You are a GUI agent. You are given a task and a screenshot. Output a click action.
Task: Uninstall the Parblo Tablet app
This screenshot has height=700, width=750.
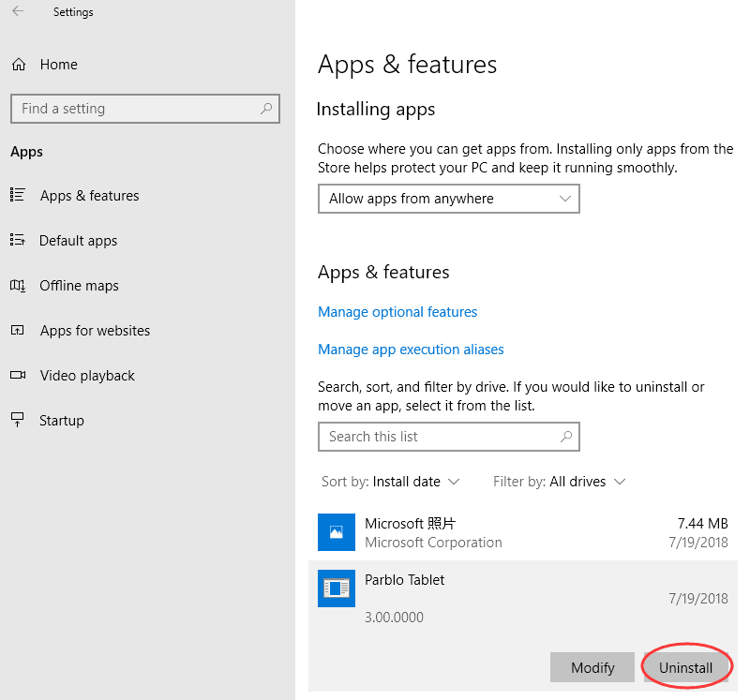pyautogui.click(x=686, y=667)
